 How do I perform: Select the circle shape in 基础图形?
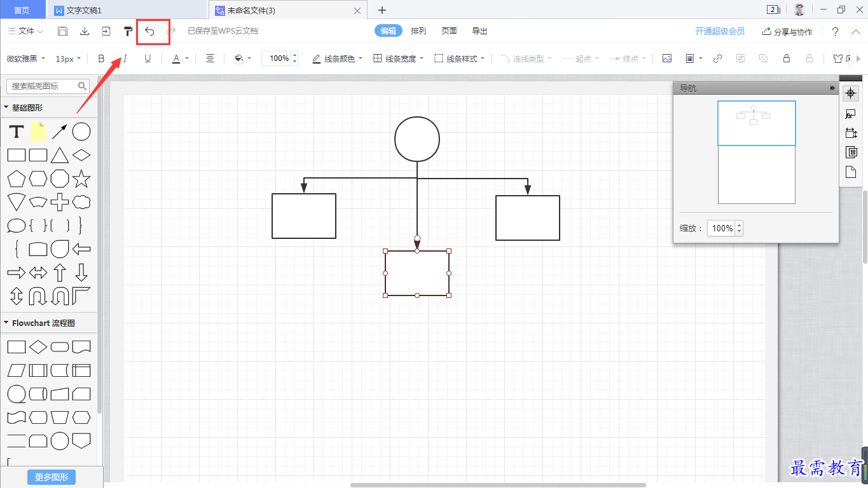(x=81, y=132)
